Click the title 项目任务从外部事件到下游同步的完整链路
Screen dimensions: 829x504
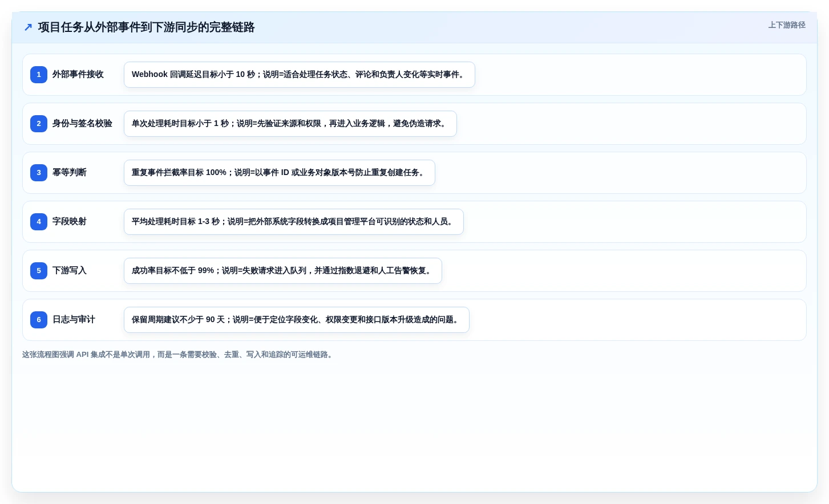146,27
